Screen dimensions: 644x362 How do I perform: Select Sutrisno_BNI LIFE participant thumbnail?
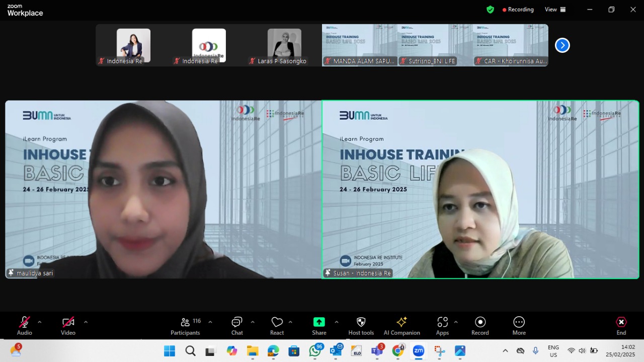pos(435,45)
